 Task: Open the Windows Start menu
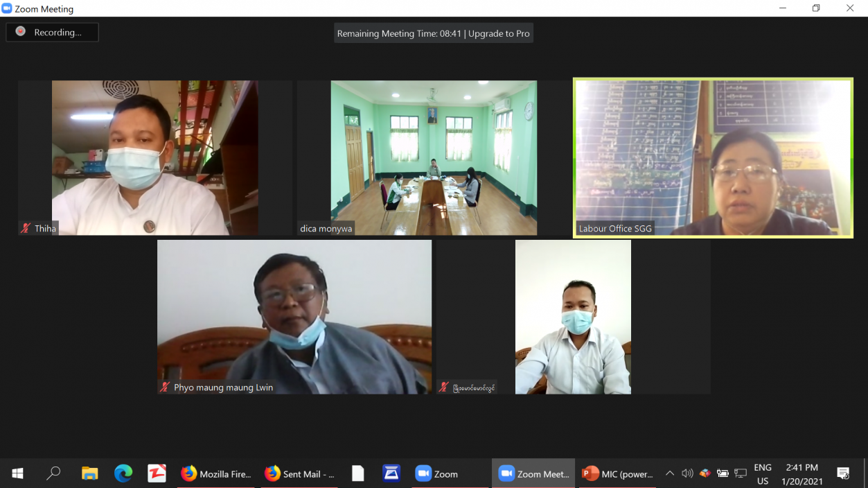18,474
